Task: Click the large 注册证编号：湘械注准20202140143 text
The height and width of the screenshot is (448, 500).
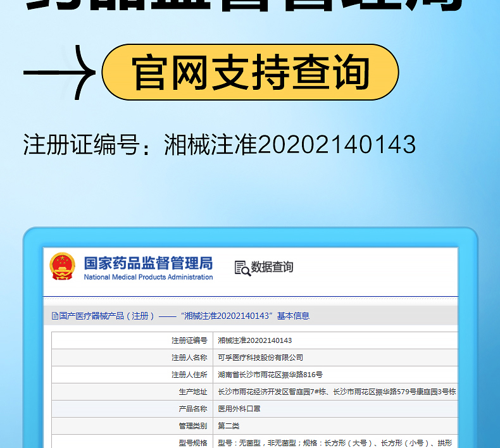Action: point(220,144)
